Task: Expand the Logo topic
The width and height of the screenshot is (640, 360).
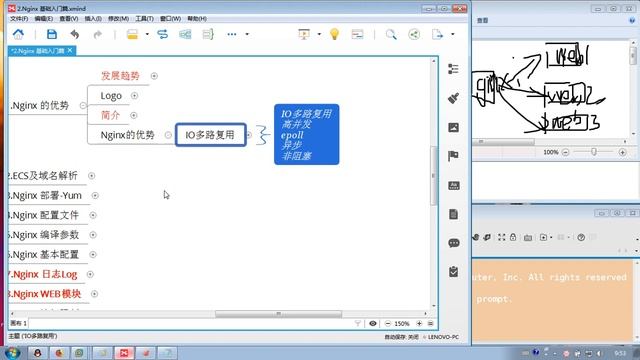Action: point(134,96)
